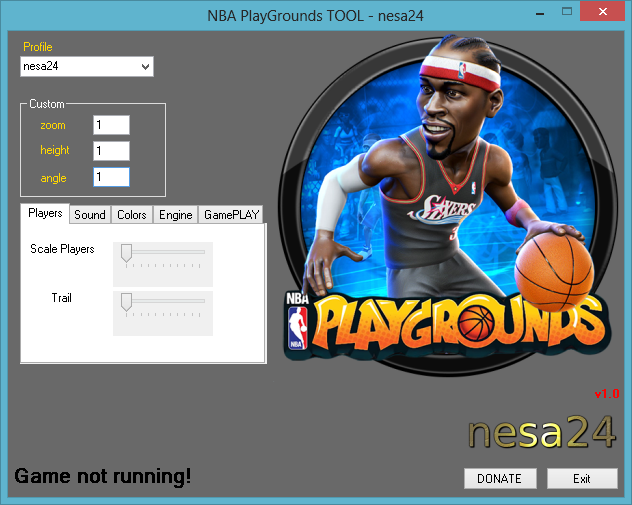Click the 'Scale Players' label
The image size is (632, 505).
click(x=62, y=249)
